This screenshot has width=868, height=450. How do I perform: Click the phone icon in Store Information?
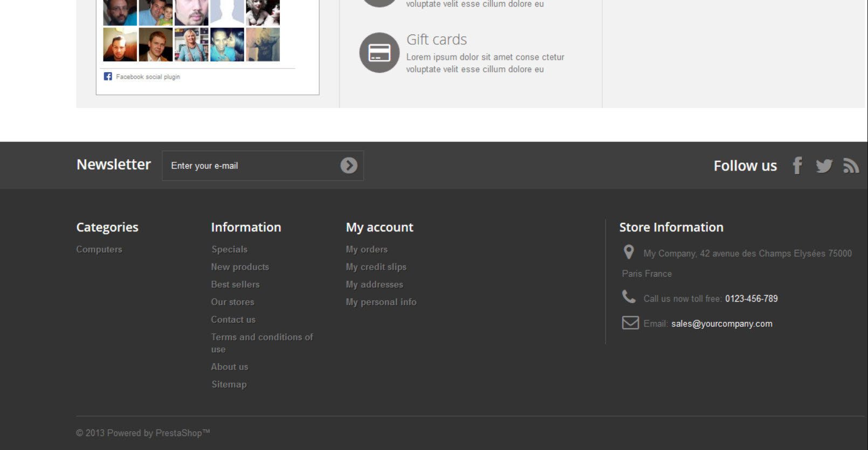[x=629, y=297]
